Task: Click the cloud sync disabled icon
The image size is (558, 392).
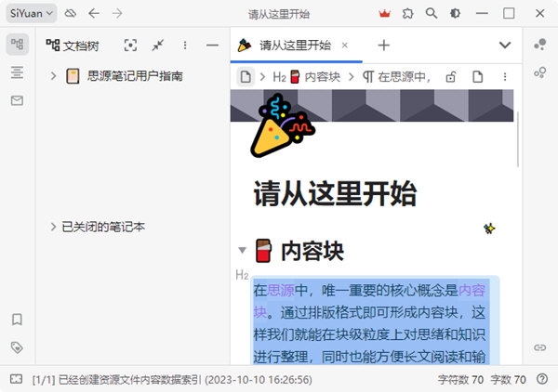Action: tap(71, 14)
